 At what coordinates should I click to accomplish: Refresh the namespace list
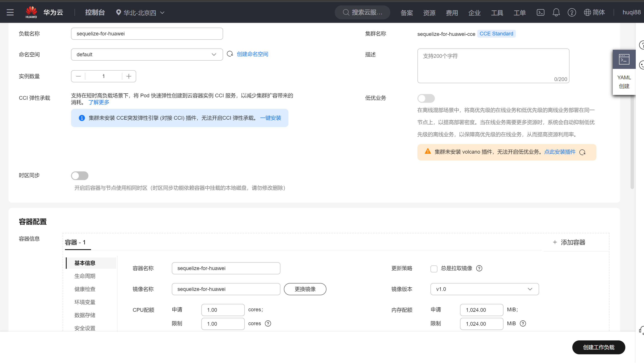[230, 54]
